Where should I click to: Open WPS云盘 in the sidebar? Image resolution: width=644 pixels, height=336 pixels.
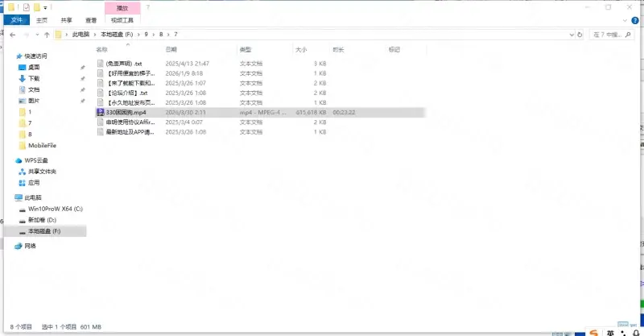(36, 160)
